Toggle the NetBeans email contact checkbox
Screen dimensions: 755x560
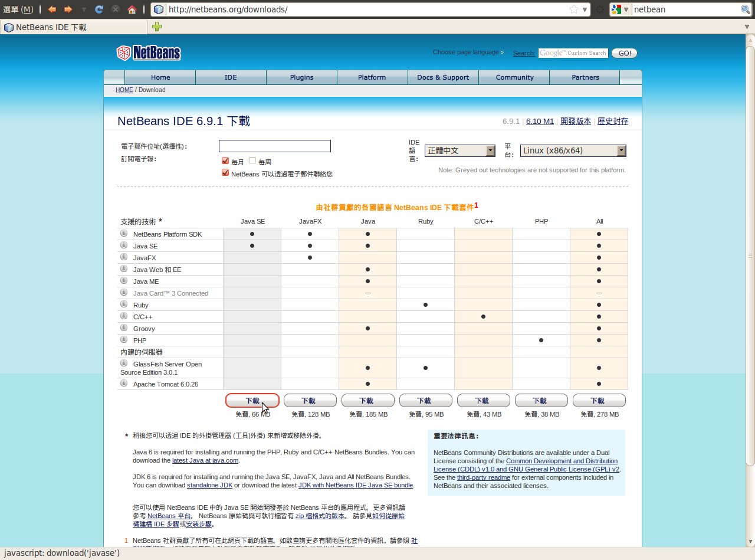[x=225, y=173]
